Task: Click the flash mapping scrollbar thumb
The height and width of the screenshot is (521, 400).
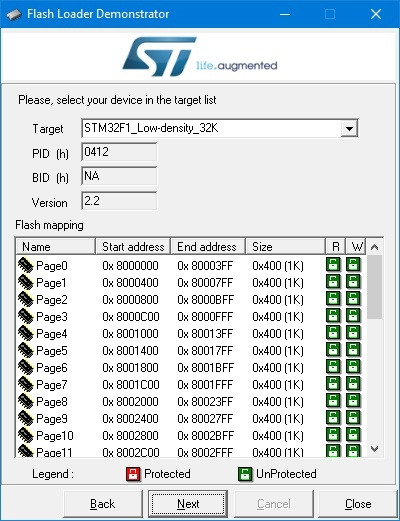Action: click(x=374, y=287)
